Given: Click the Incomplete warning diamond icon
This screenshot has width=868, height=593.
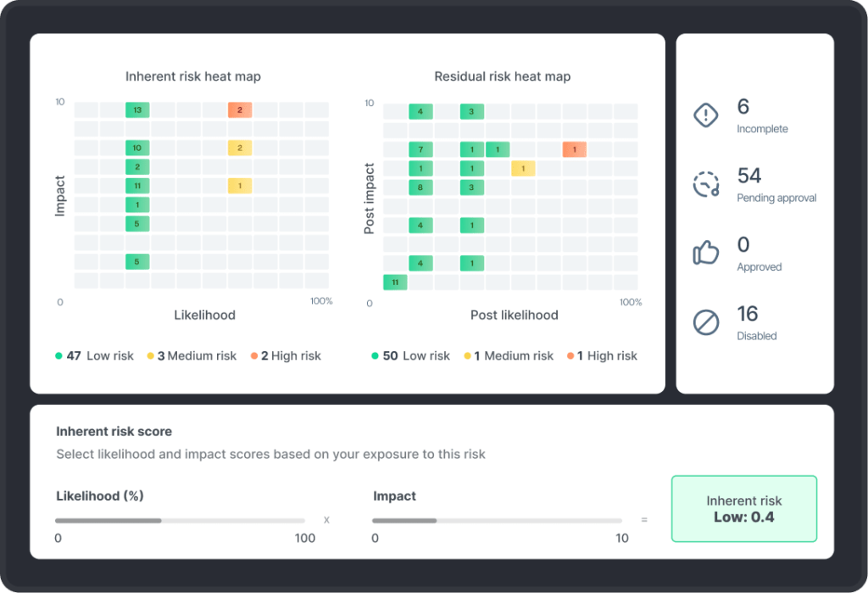Looking at the screenshot, I should [x=706, y=115].
